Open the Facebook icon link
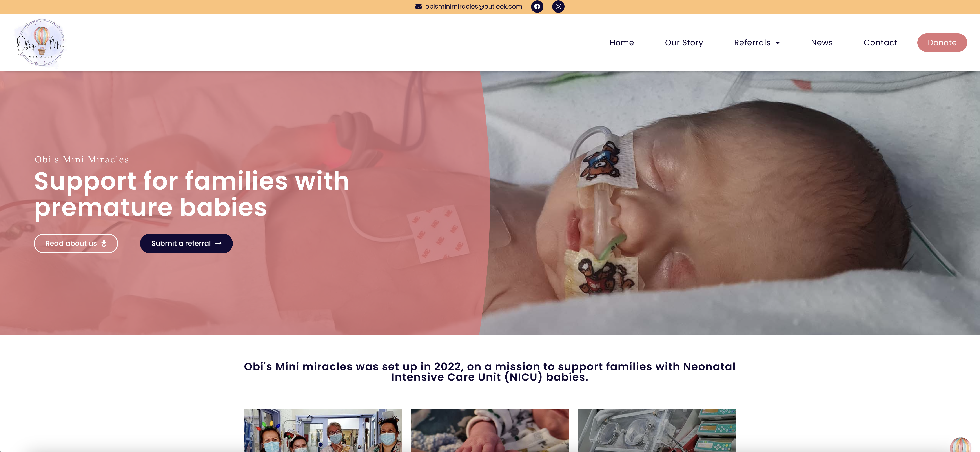 [x=537, y=6]
